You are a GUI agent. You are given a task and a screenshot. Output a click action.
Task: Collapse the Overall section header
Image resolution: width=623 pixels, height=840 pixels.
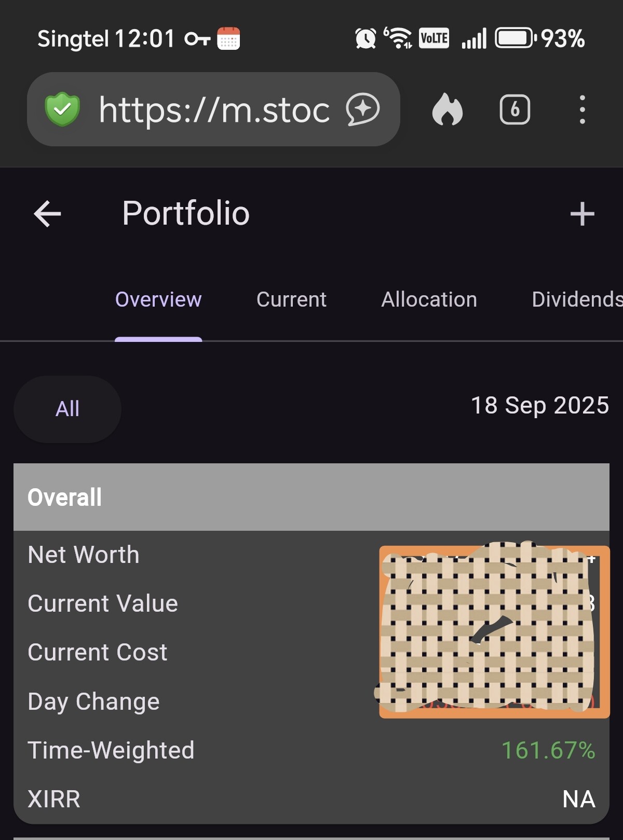311,497
